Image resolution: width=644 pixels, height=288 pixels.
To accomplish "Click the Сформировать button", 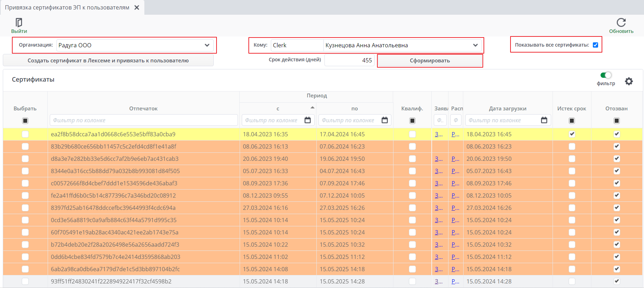I will (430, 60).
